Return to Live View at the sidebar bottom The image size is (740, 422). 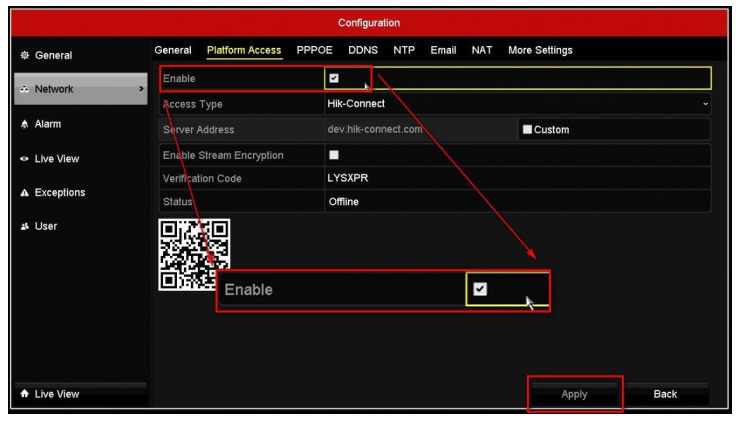(x=81, y=394)
